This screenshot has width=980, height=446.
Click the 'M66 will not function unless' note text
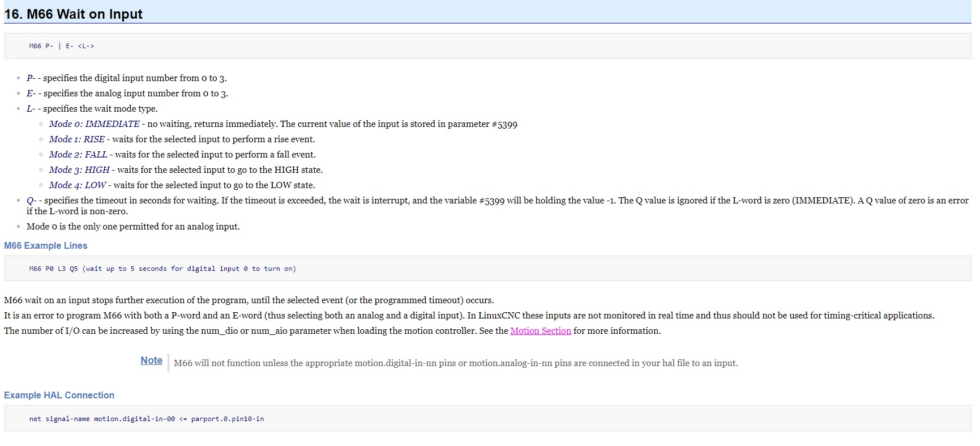(x=456, y=363)
